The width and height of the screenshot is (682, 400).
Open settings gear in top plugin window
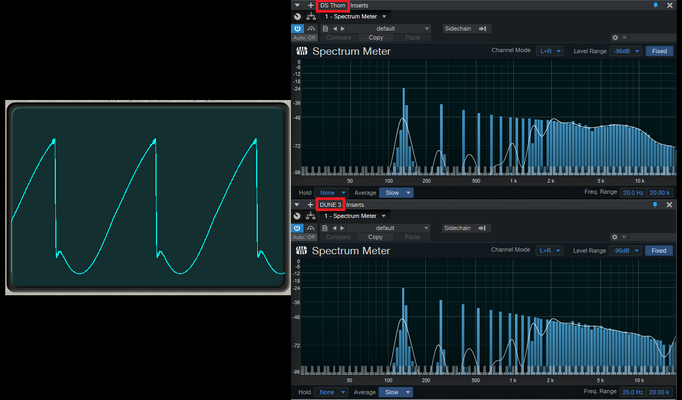click(x=615, y=38)
